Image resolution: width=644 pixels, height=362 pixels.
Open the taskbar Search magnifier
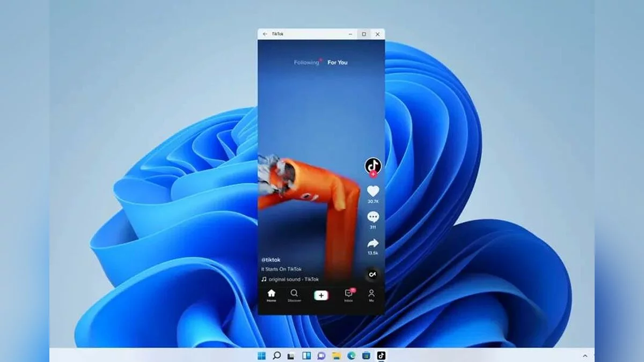[x=276, y=356]
